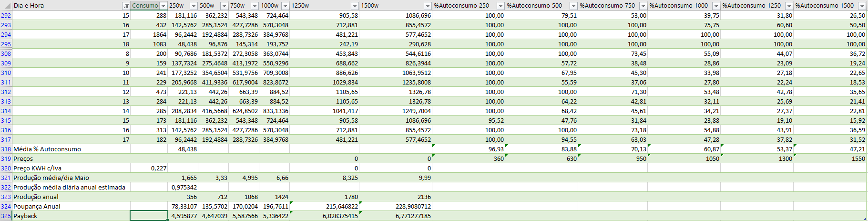Select the average autoconsumo cell 47,21

830,149
